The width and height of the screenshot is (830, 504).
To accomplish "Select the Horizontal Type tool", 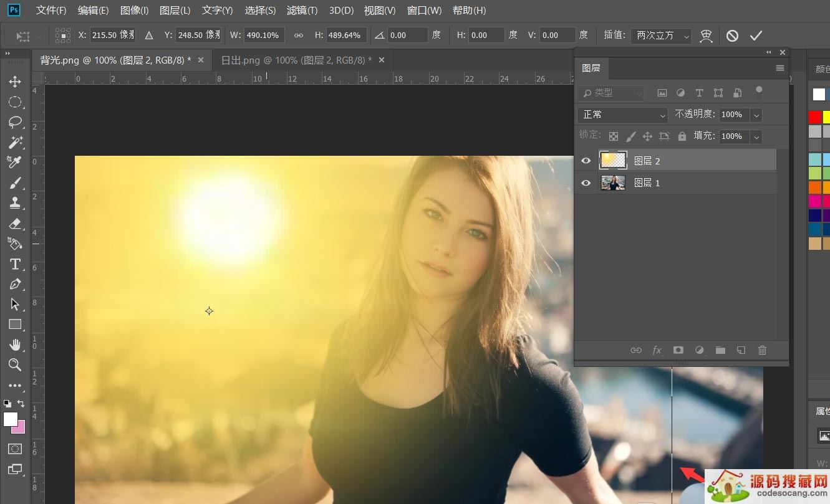I will click(15, 264).
